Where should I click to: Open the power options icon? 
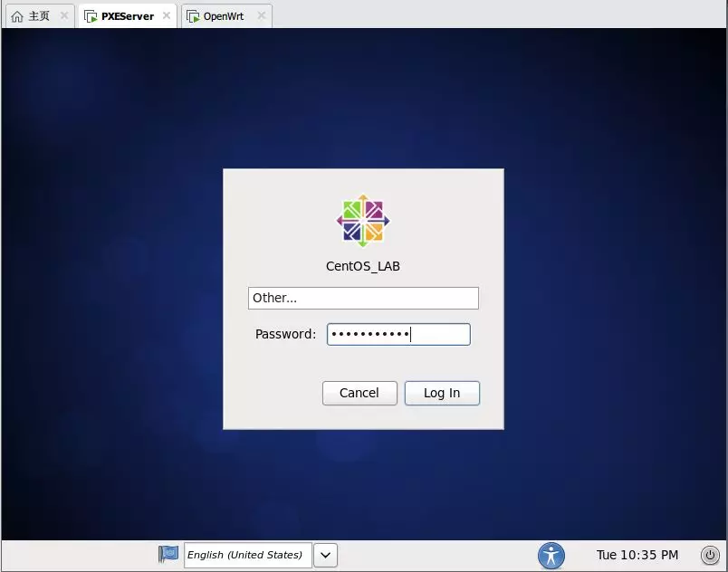click(710, 556)
